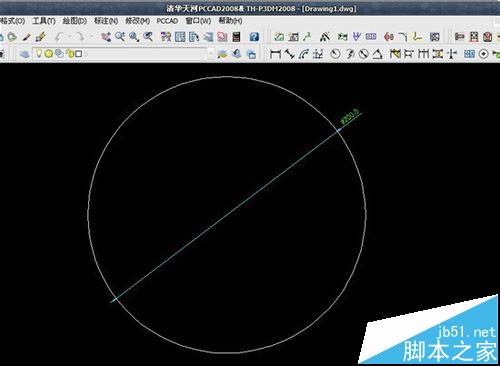Toggle the layer freeze sun icon
The height and width of the screenshot is (366, 500).
coord(49,53)
